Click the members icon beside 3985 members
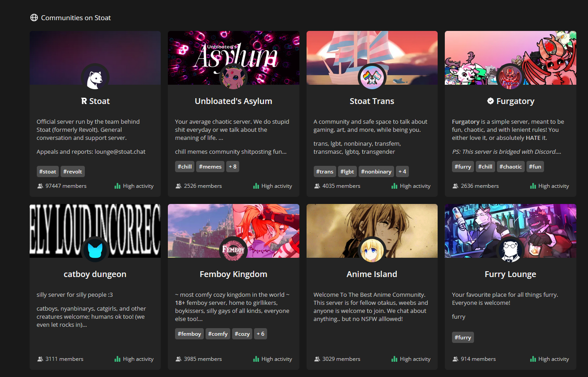Screen dimensions: 588x377 (x=179, y=359)
